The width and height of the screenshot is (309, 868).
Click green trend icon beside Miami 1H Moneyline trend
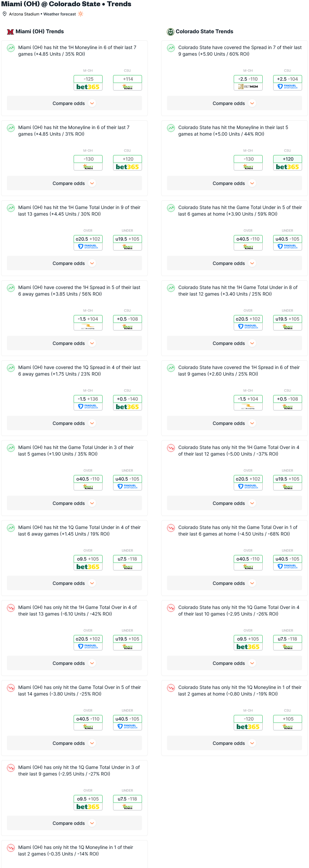[x=11, y=48]
